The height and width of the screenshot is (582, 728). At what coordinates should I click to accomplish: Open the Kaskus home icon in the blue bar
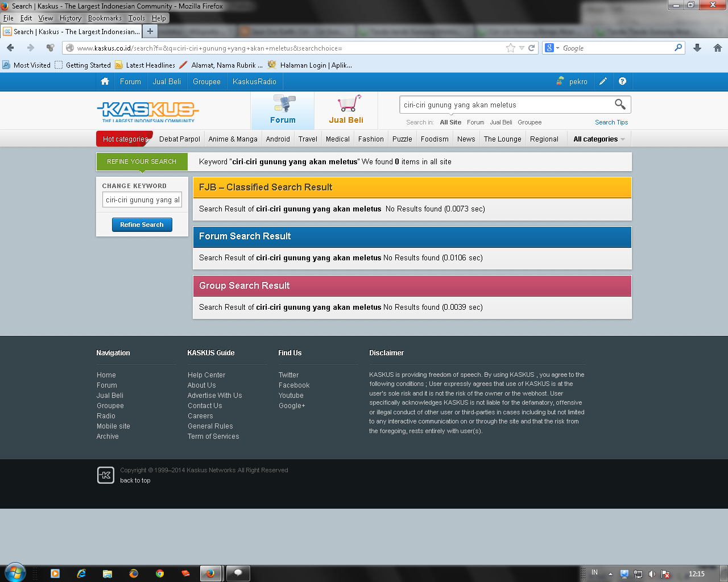click(x=105, y=81)
